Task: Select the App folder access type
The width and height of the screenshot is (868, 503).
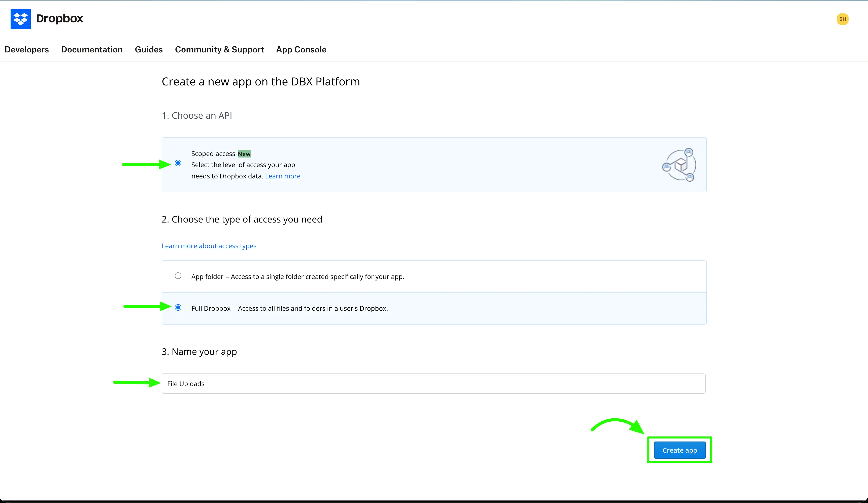Action: coord(178,276)
